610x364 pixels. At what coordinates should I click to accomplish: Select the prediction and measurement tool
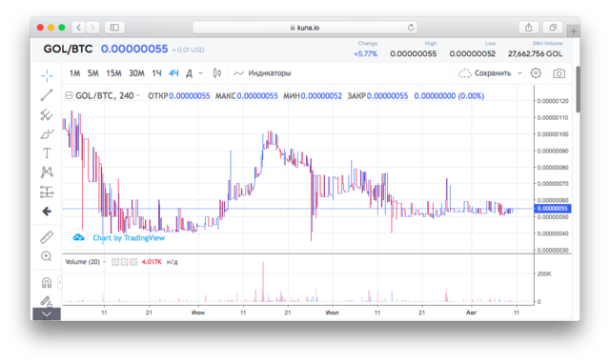[x=47, y=192]
